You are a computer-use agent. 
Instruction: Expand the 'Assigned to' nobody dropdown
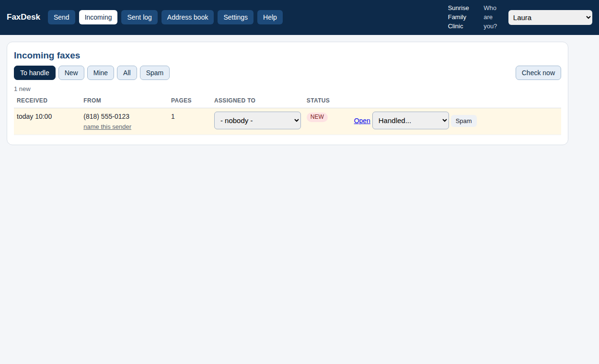coord(257,121)
